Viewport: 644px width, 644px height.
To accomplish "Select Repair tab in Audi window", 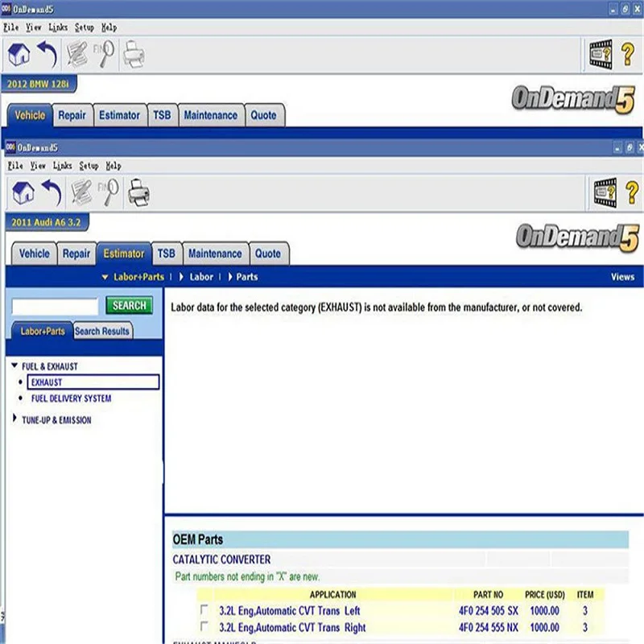I will tap(76, 254).
